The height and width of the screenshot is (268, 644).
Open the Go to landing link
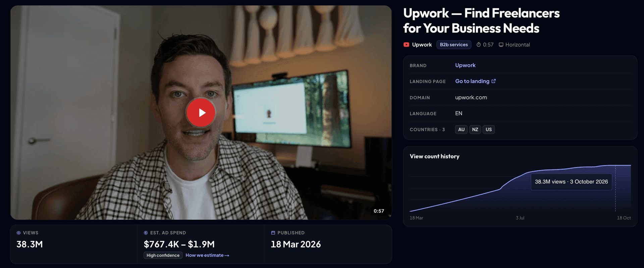(476, 81)
